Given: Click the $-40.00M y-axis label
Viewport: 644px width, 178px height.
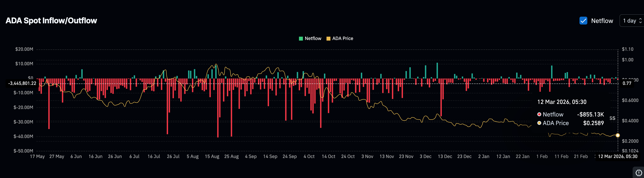Looking at the screenshot, I should click(23, 136).
